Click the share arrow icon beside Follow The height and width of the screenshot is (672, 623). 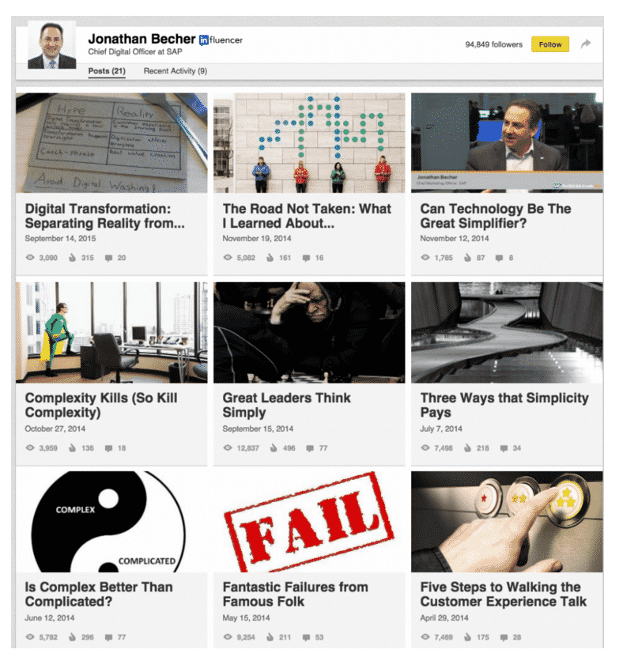tap(586, 43)
